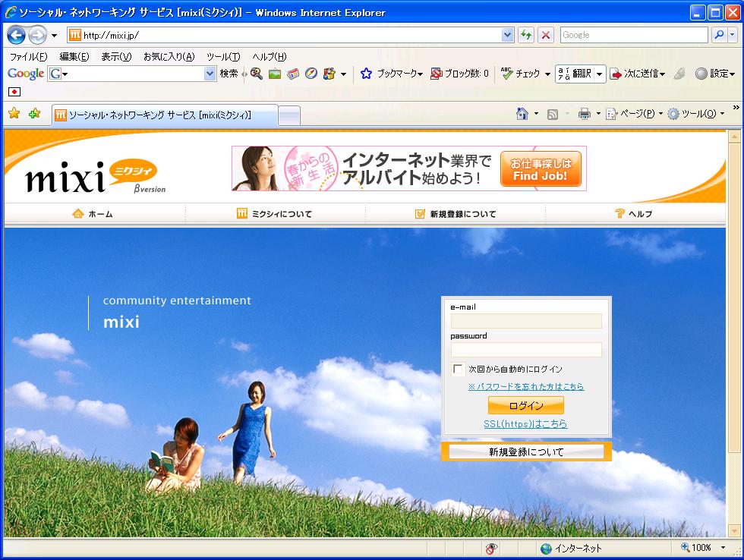Click the Google toolbar compass icon

[311, 74]
